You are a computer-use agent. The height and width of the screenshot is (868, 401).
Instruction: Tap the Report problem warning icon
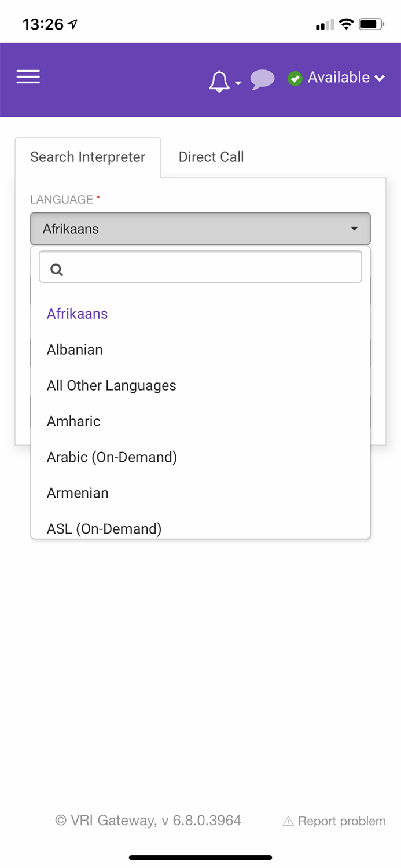(x=288, y=821)
